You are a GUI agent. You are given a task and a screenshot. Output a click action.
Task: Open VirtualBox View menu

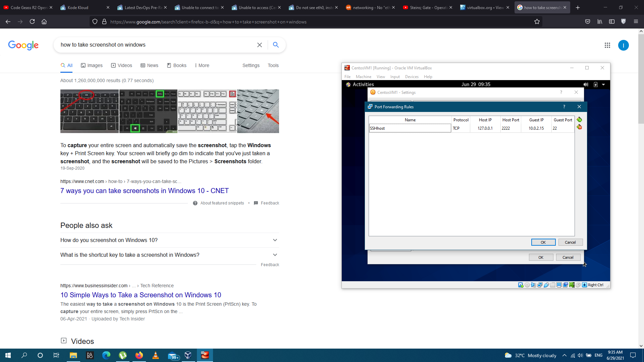click(381, 77)
